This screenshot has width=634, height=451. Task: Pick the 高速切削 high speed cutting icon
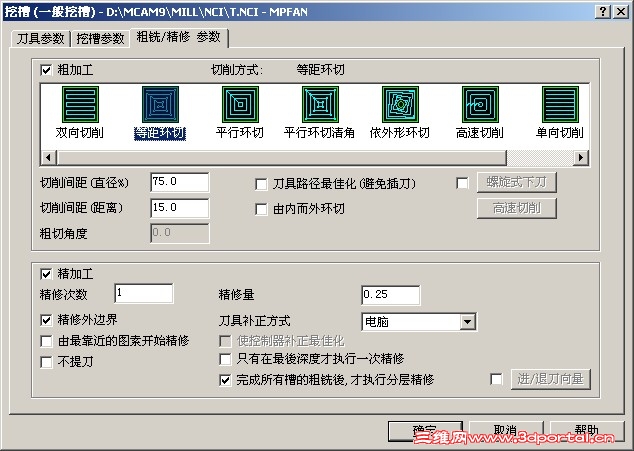[480, 104]
